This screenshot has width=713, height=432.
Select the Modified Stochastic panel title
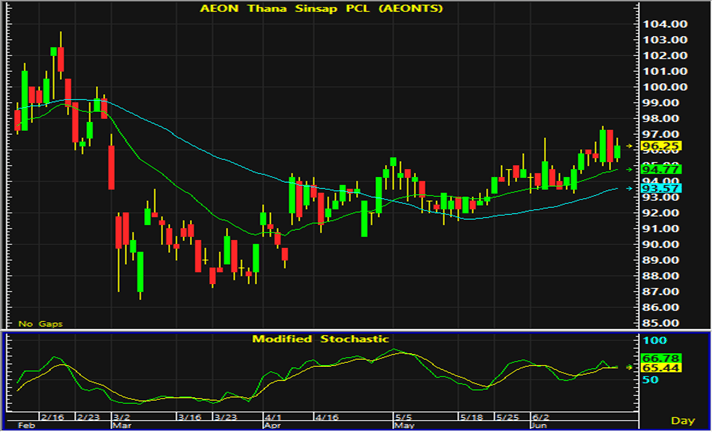pos(321,339)
